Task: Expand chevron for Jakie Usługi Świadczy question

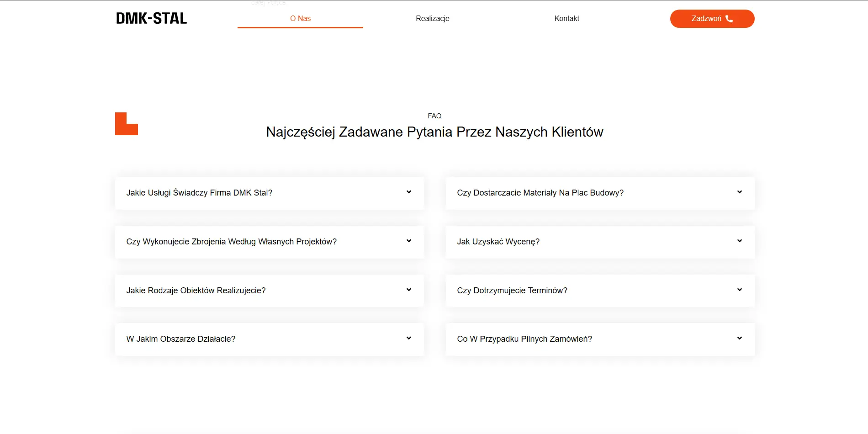Action: tap(409, 192)
